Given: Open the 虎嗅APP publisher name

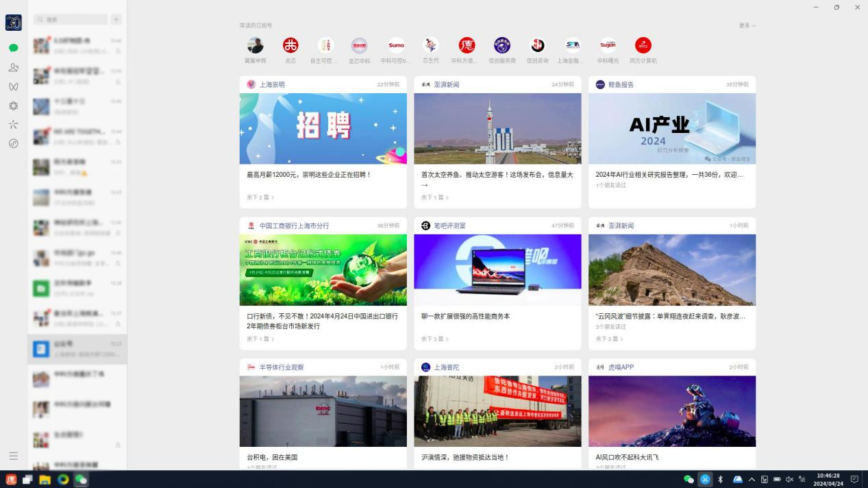Looking at the screenshot, I should tap(621, 367).
